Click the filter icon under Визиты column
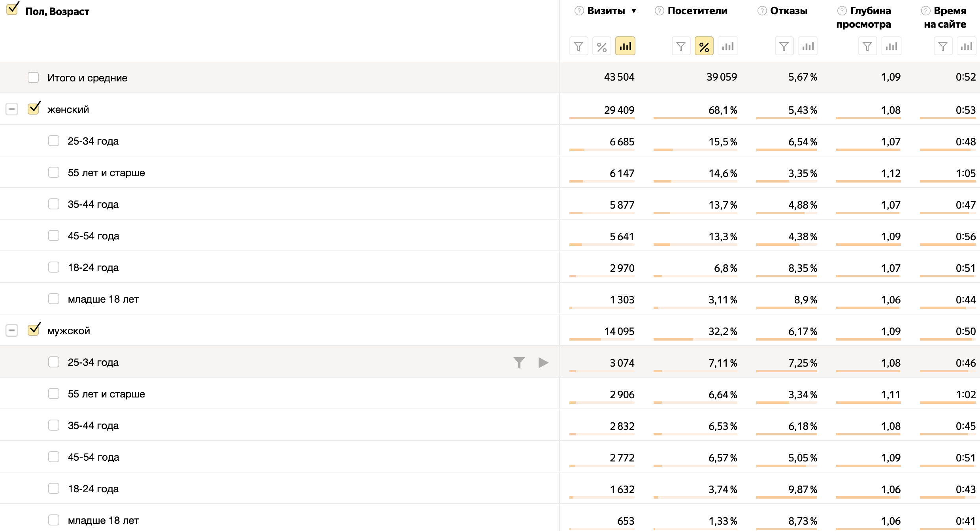This screenshot has width=980, height=531. click(579, 46)
